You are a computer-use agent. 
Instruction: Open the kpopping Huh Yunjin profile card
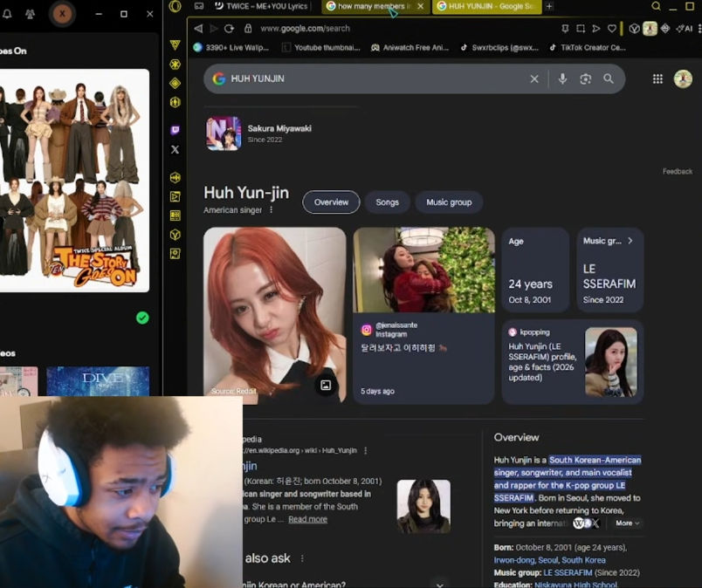pyautogui.click(x=573, y=361)
